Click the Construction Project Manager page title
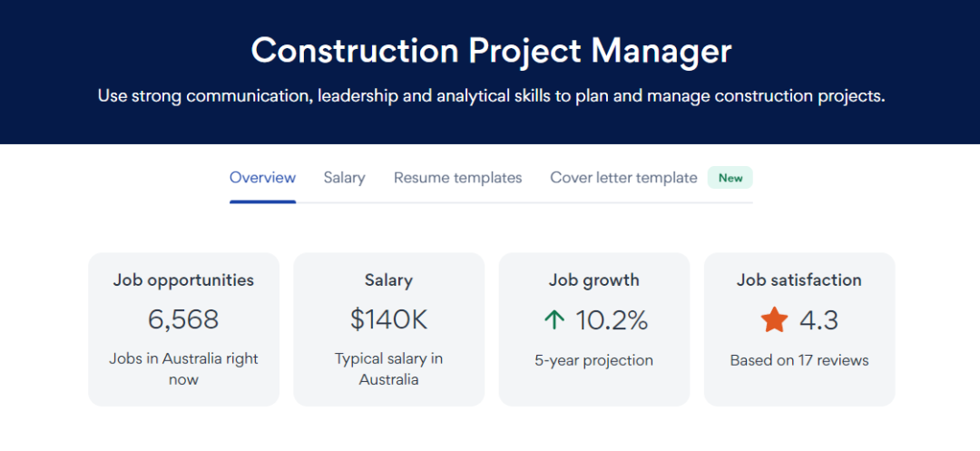Screen dimensions: 980x451 coord(491,50)
